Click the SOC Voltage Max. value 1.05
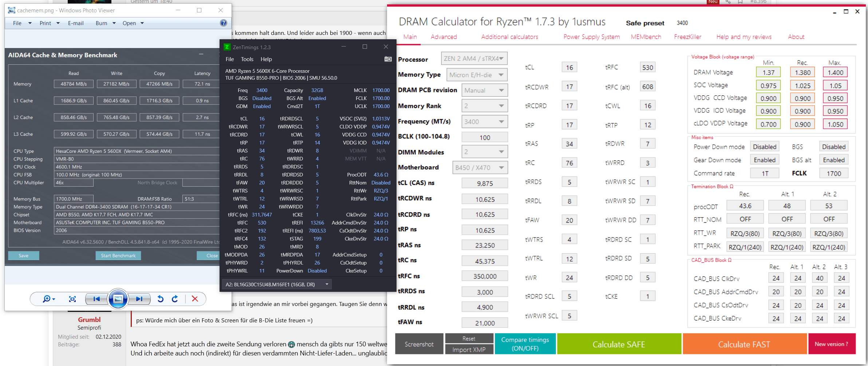The image size is (868, 366). pos(835,85)
